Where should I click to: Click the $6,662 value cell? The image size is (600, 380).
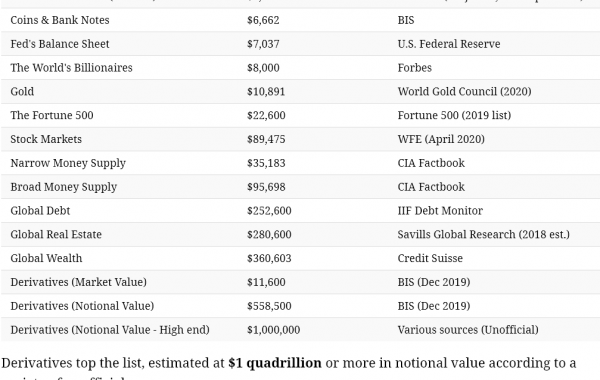click(x=263, y=20)
